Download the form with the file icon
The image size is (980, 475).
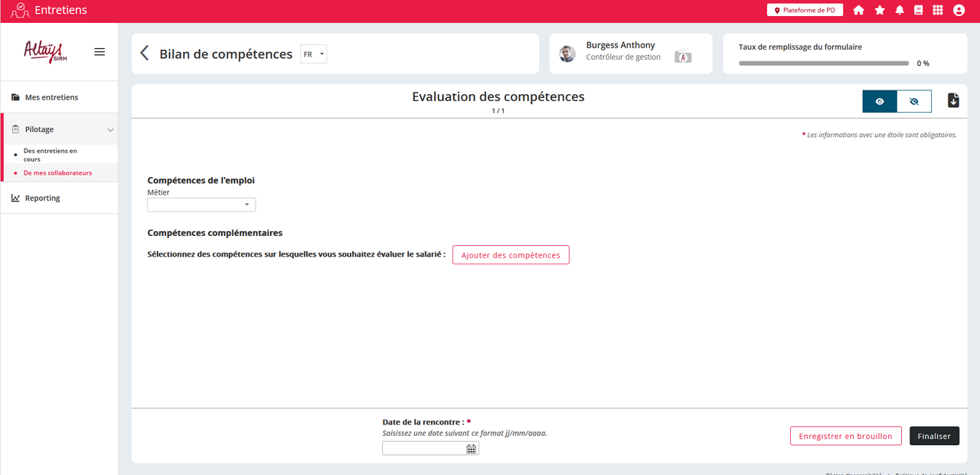953,100
